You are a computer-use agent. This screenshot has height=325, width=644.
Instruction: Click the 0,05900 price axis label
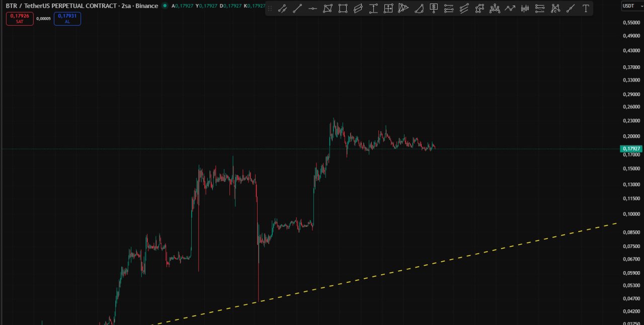click(x=631, y=273)
